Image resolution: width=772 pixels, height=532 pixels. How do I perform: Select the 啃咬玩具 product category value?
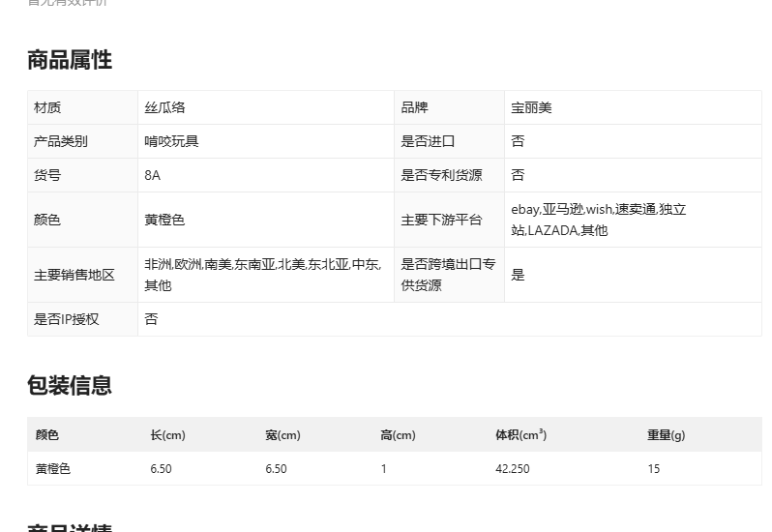[x=171, y=141]
